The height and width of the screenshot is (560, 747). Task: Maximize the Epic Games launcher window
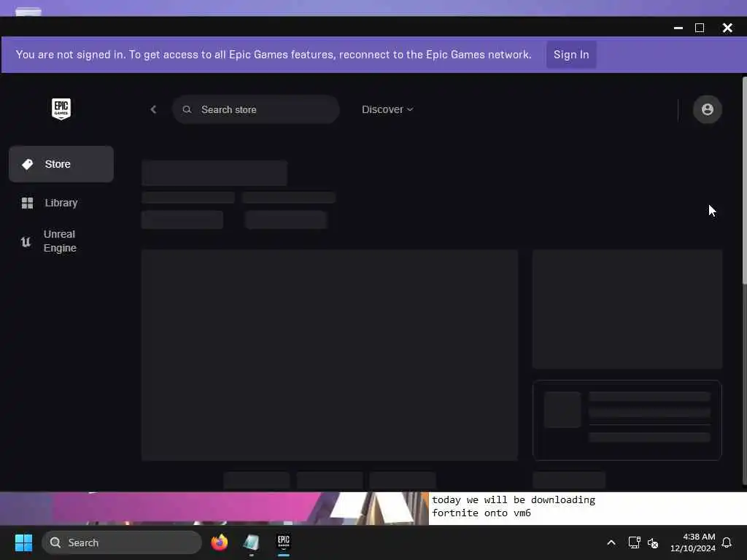point(700,28)
